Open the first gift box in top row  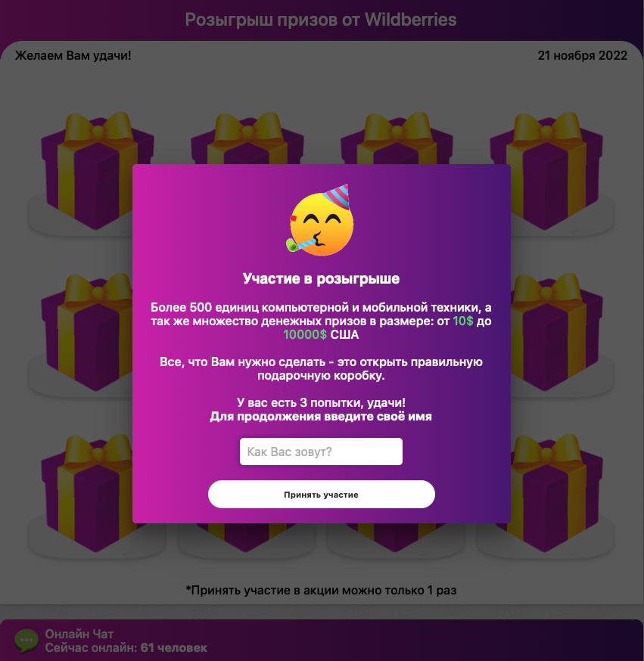[x=97, y=171]
